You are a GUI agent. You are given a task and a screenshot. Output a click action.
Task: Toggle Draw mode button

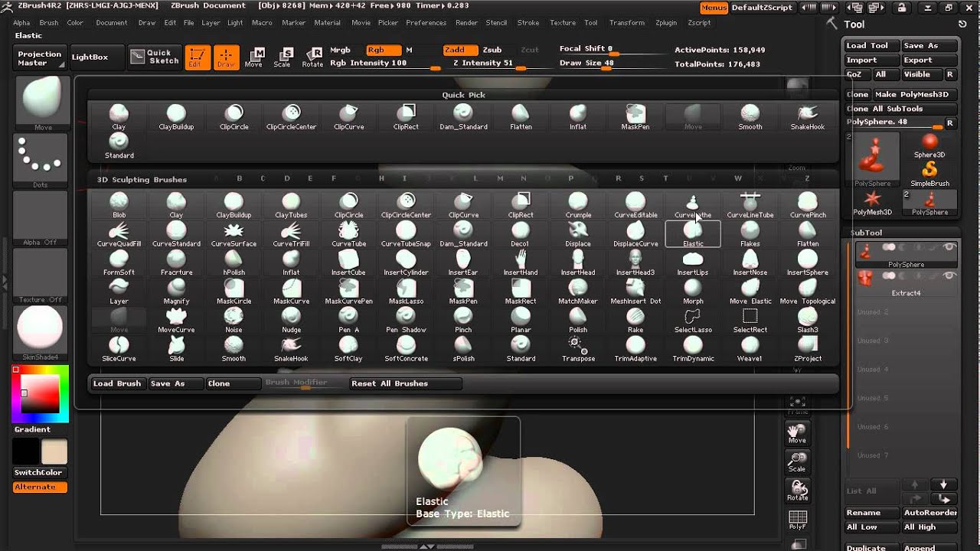click(226, 57)
